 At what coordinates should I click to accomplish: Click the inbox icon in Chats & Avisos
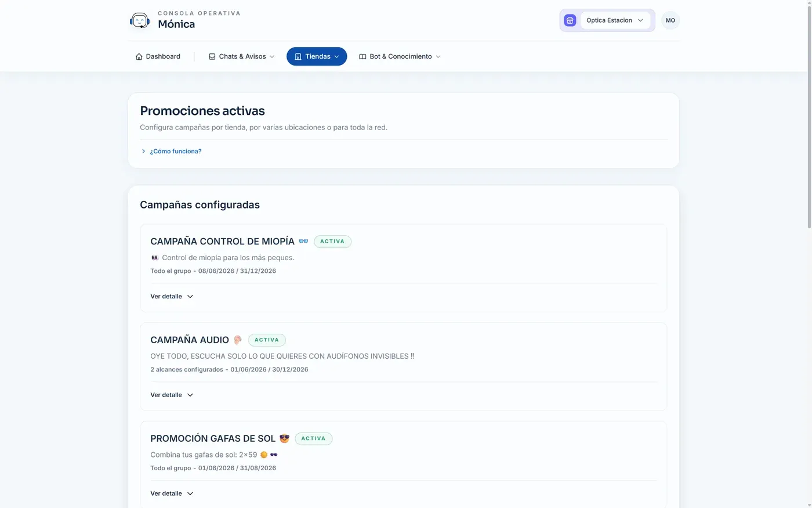tap(212, 56)
